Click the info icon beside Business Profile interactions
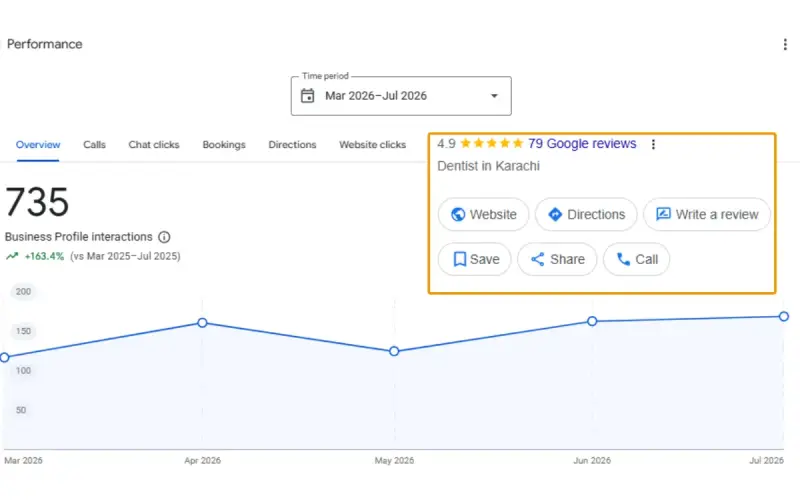 coord(164,237)
